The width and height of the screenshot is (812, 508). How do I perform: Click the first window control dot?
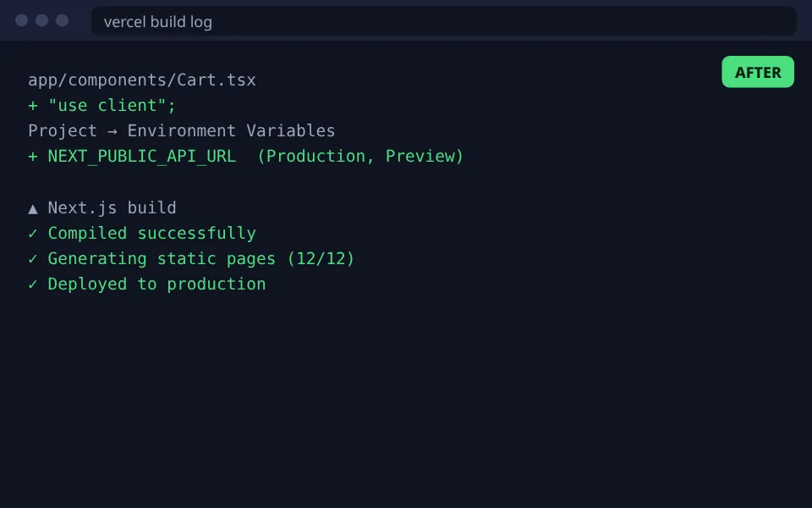coord(22,20)
